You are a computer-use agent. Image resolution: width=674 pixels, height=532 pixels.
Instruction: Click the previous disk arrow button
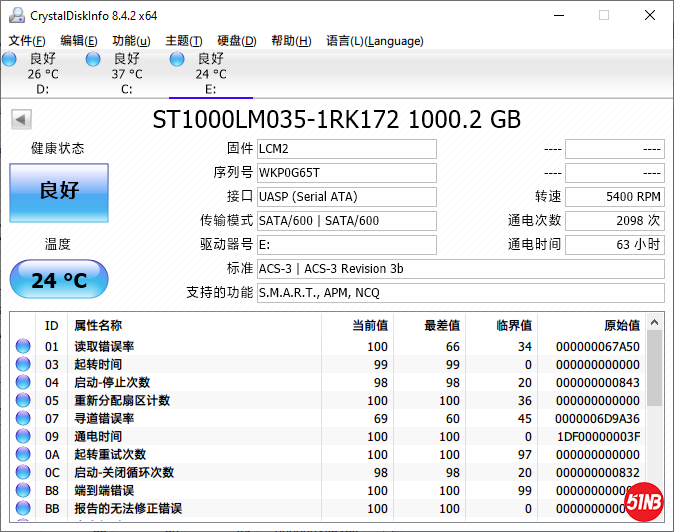point(20,120)
